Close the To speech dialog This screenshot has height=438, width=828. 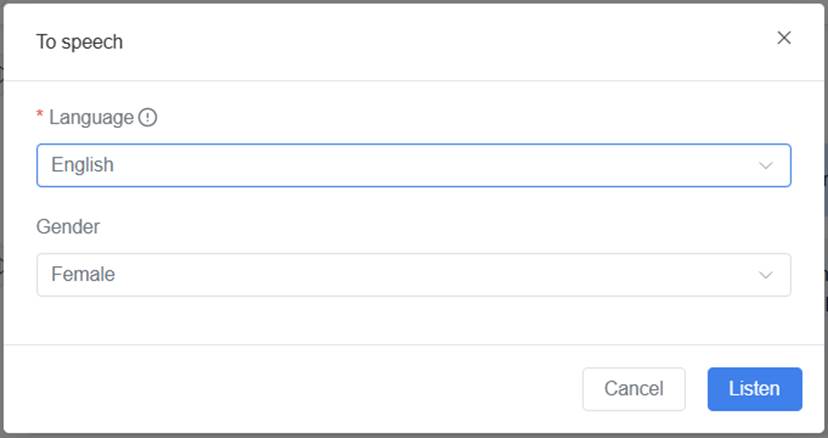coord(784,38)
